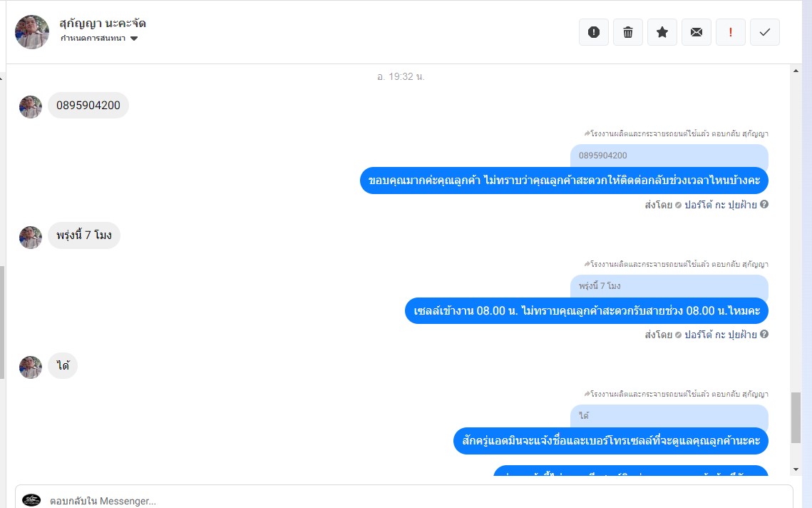Viewport: 812px width, 508px height.
Task: Star this conversation as follow up
Action: [662, 32]
